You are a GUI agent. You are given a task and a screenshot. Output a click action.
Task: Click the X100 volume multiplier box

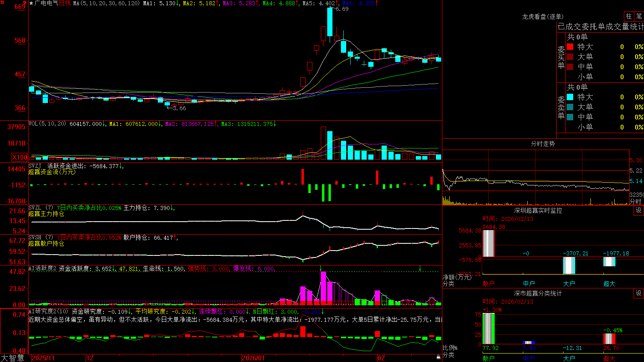[x=20, y=158]
